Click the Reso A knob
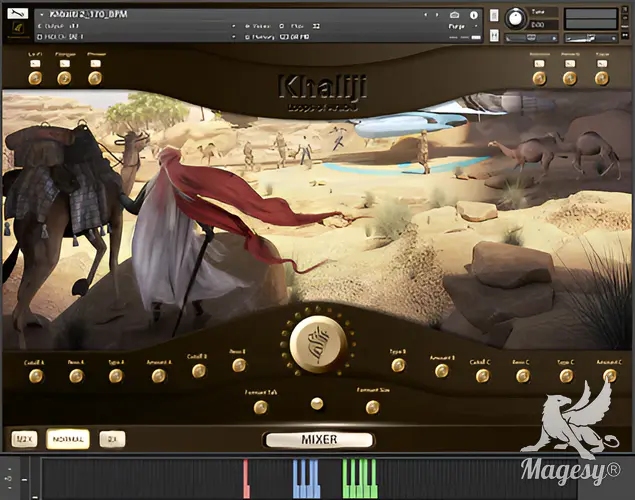Image resolution: width=635 pixels, height=500 pixels. [x=76, y=376]
